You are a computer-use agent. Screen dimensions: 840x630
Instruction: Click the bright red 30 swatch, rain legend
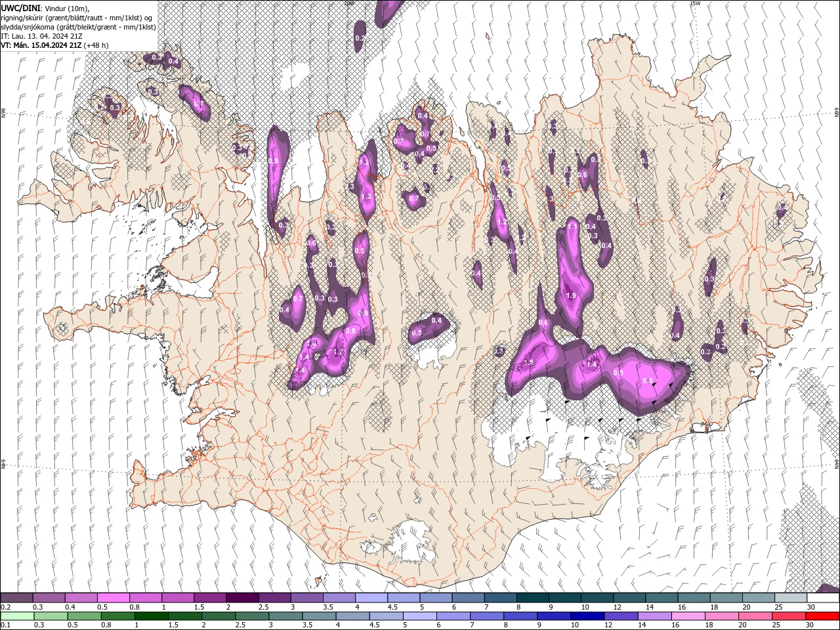(x=824, y=616)
